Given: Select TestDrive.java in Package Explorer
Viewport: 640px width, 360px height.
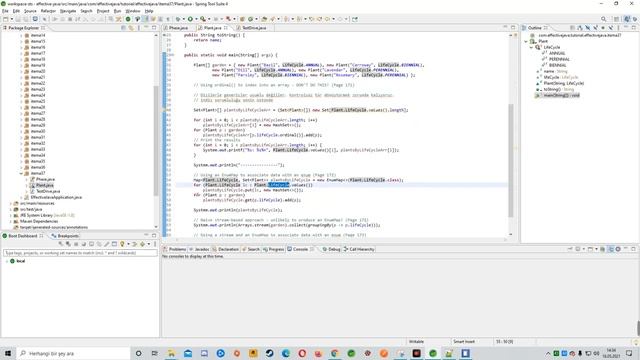Looking at the screenshot, I should coord(48,191).
